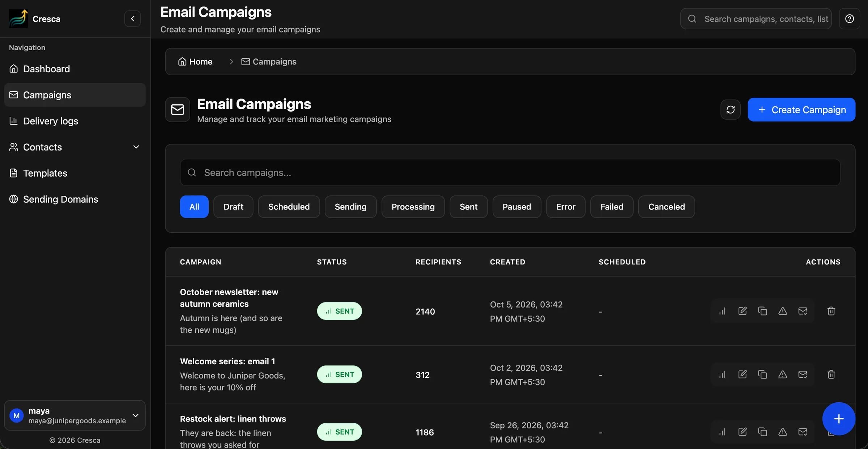
Task: Click mail icon on Welcome series row
Action: pyautogui.click(x=803, y=374)
